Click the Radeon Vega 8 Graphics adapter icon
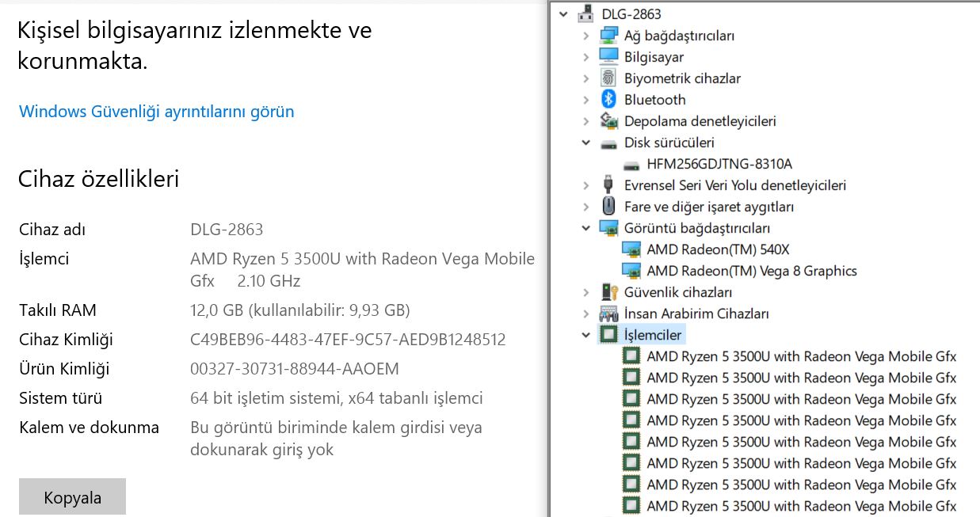980x517 pixels. [631, 271]
